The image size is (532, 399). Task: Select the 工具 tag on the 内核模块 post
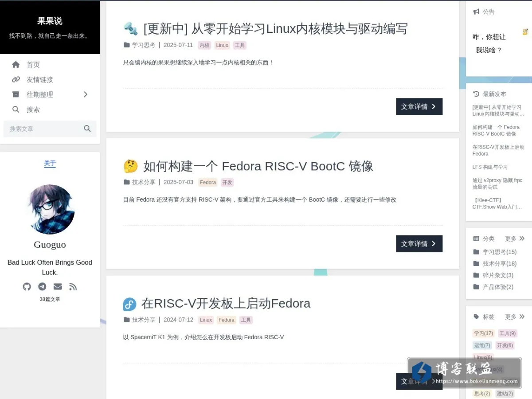coord(239,45)
